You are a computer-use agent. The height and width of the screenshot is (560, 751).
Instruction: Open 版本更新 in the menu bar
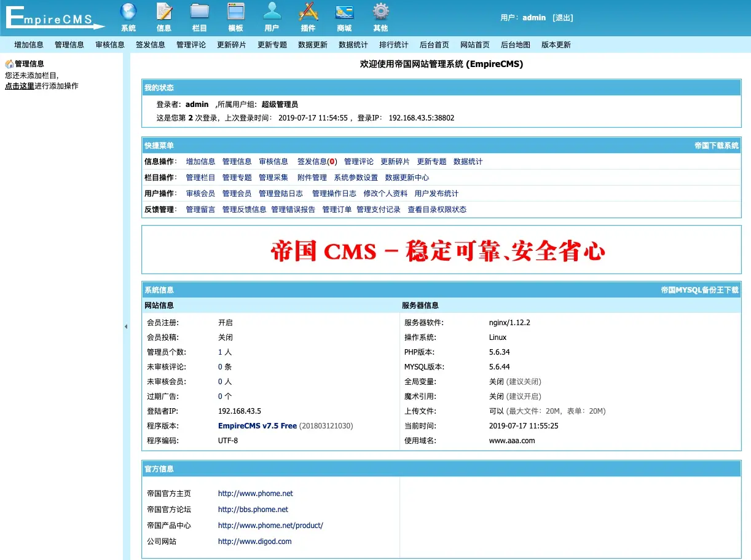[x=556, y=45]
